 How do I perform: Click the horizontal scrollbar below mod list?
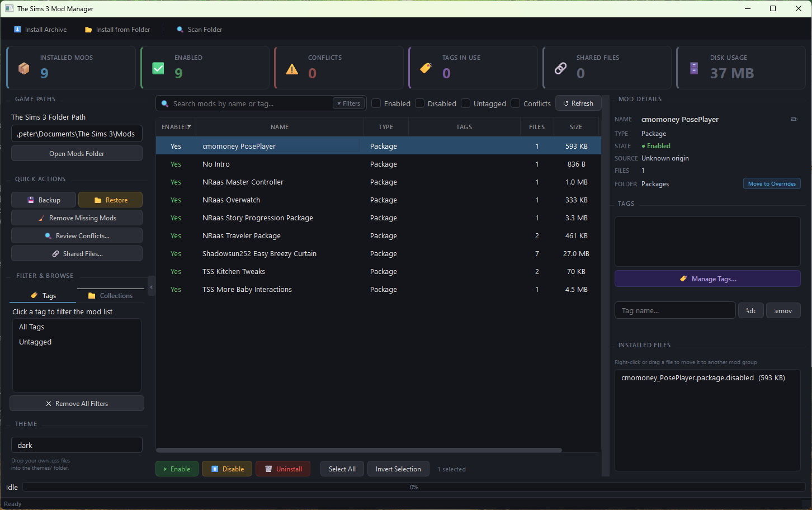coord(359,450)
